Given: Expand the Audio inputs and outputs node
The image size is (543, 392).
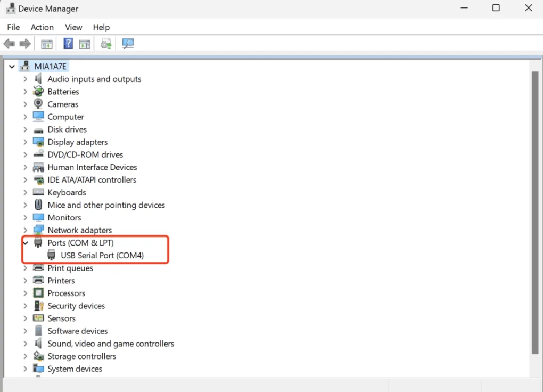Looking at the screenshot, I should pos(25,79).
